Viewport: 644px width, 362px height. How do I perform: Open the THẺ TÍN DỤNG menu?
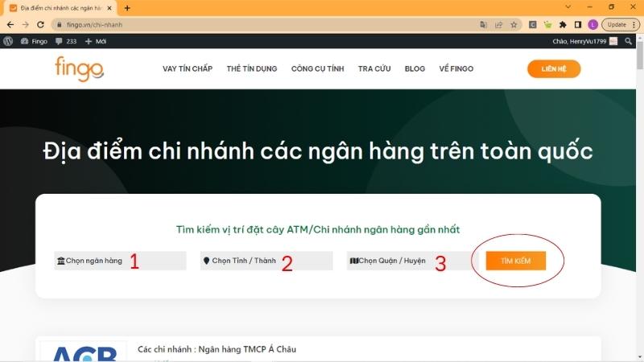(x=252, y=68)
